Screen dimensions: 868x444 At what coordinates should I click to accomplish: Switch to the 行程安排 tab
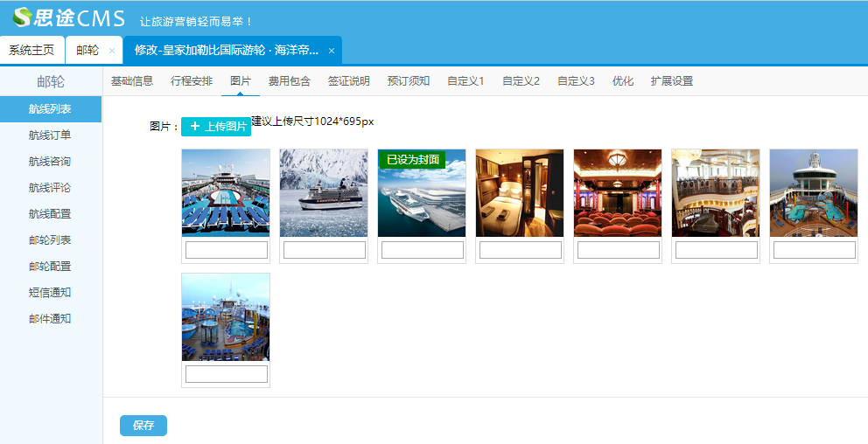pyautogui.click(x=192, y=81)
